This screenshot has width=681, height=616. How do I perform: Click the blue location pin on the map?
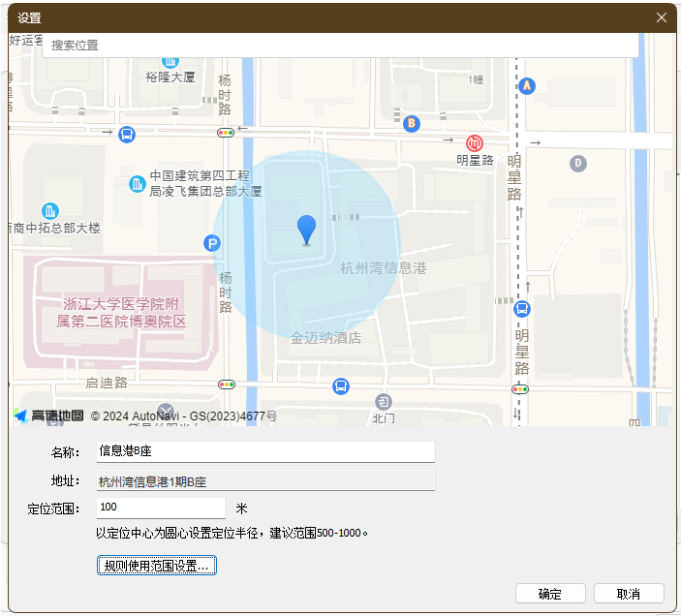(307, 230)
